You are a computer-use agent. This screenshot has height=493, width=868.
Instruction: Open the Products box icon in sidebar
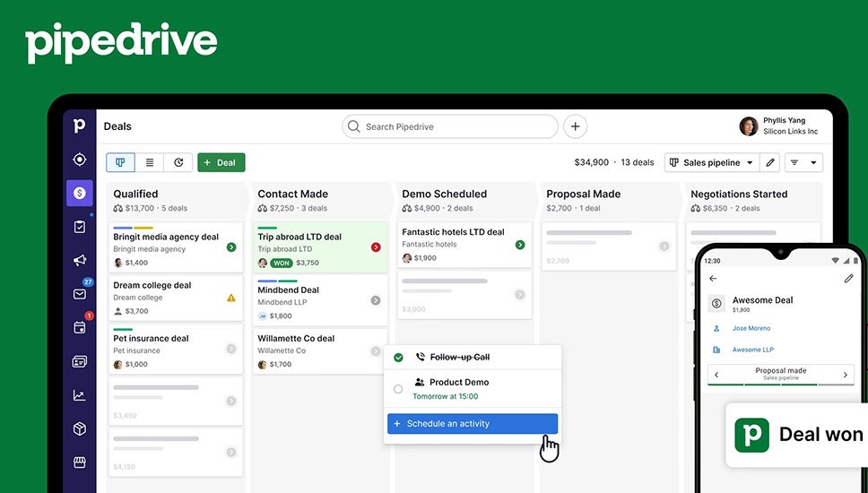click(80, 428)
